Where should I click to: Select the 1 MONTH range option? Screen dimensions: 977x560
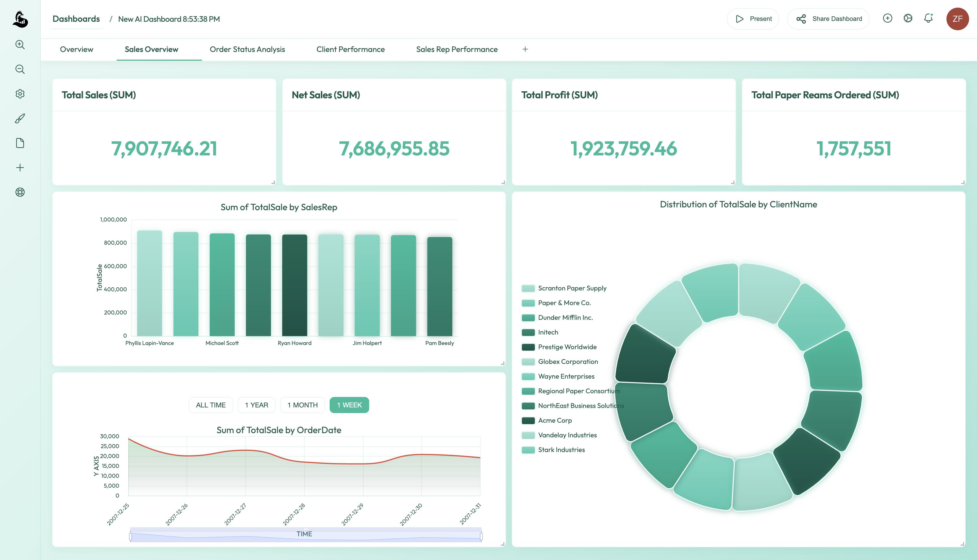(x=302, y=405)
